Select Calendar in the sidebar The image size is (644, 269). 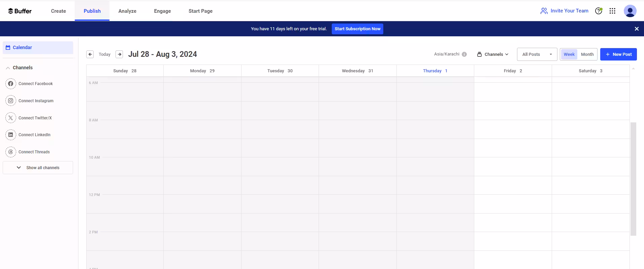[x=38, y=47]
